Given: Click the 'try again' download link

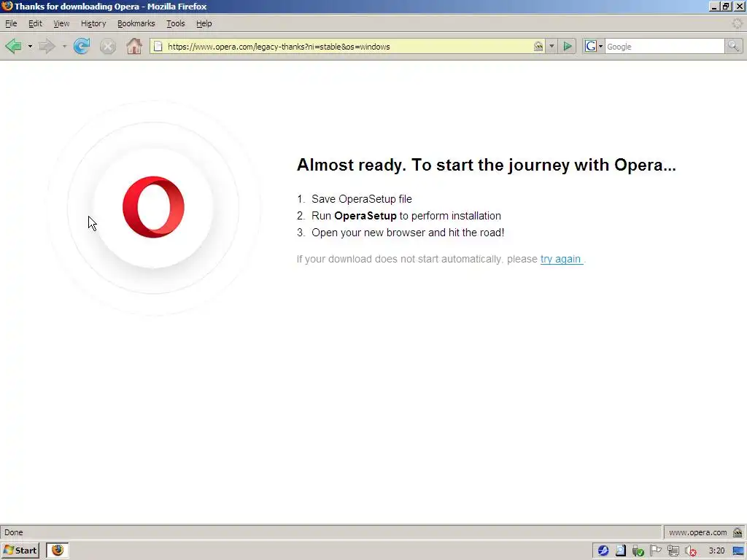Looking at the screenshot, I should click(x=561, y=259).
